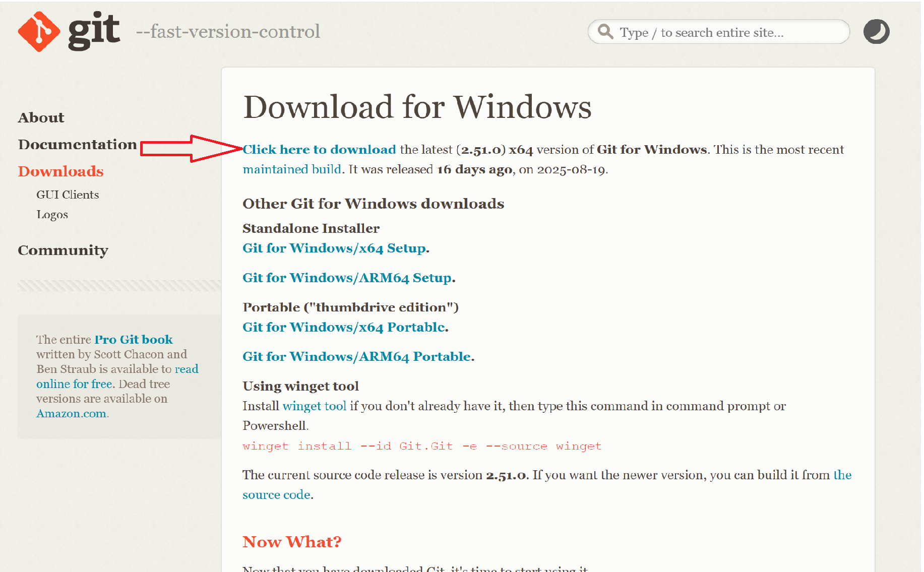
Task: Follow the 'maintained build' link
Action: (x=292, y=169)
